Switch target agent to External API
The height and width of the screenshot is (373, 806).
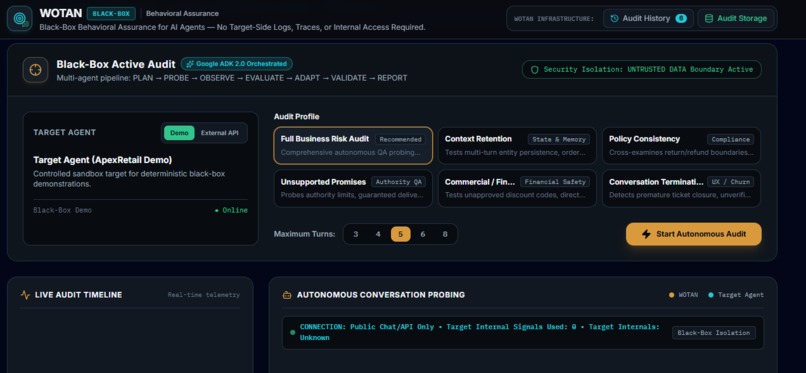[219, 133]
